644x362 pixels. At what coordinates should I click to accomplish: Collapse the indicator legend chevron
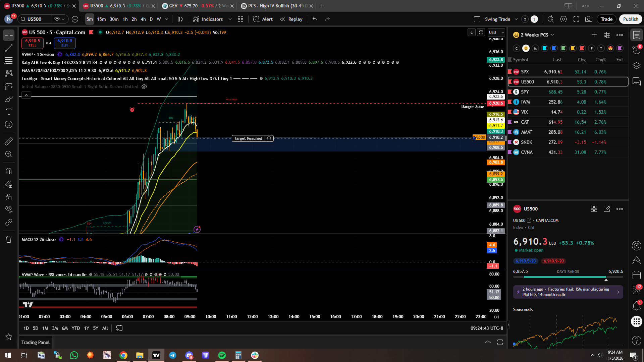tap(26, 95)
